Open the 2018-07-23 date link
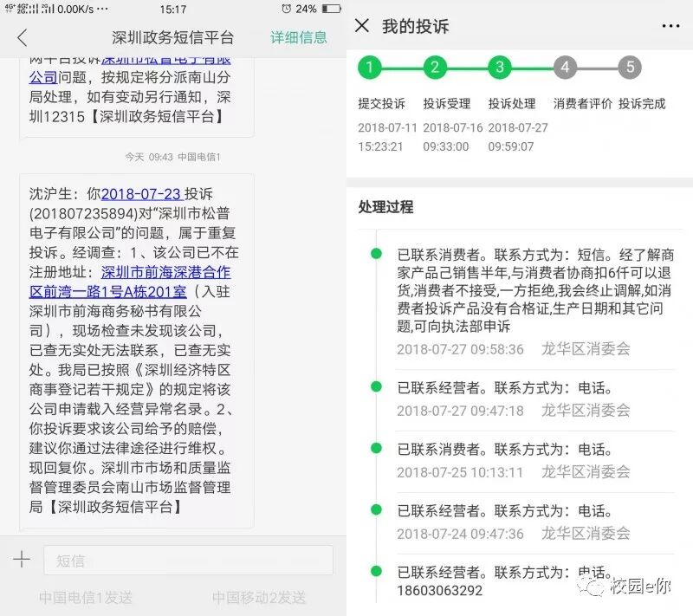Image resolution: width=693 pixels, height=616 pixels. (141, 194)
